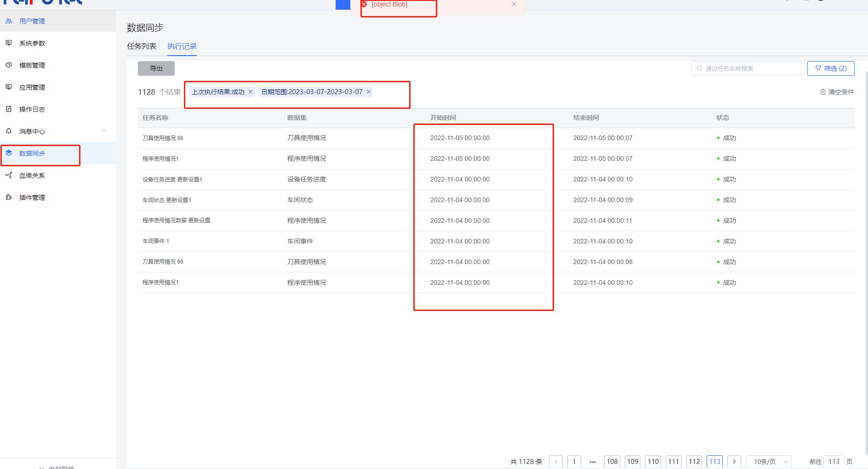Go to page 109

(x=633, y=462)
